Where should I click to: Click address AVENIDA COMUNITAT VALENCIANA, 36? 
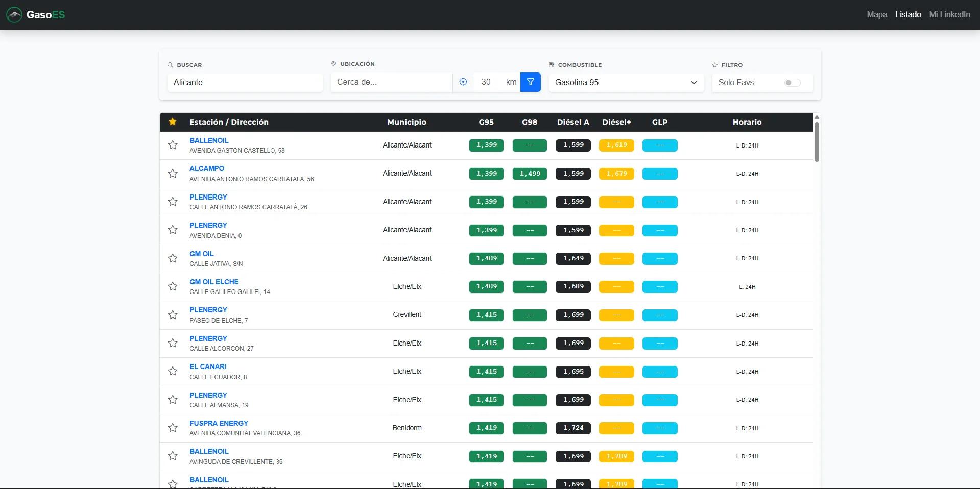coord(245,433)
